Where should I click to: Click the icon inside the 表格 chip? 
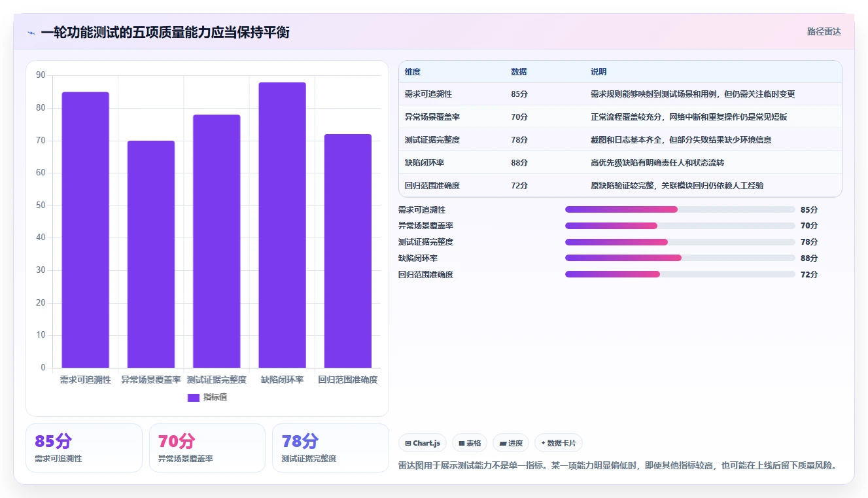point(462,444)
